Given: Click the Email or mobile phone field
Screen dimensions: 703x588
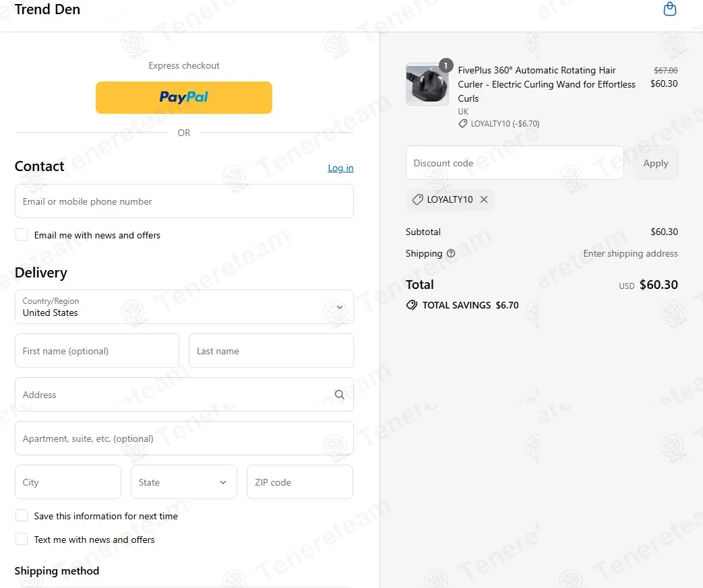Looking at the screenshot, I should click(184, 201).
